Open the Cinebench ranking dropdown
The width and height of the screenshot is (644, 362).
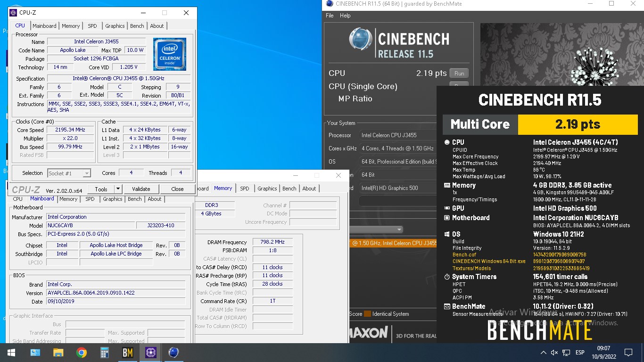click(x=399, y=230)
